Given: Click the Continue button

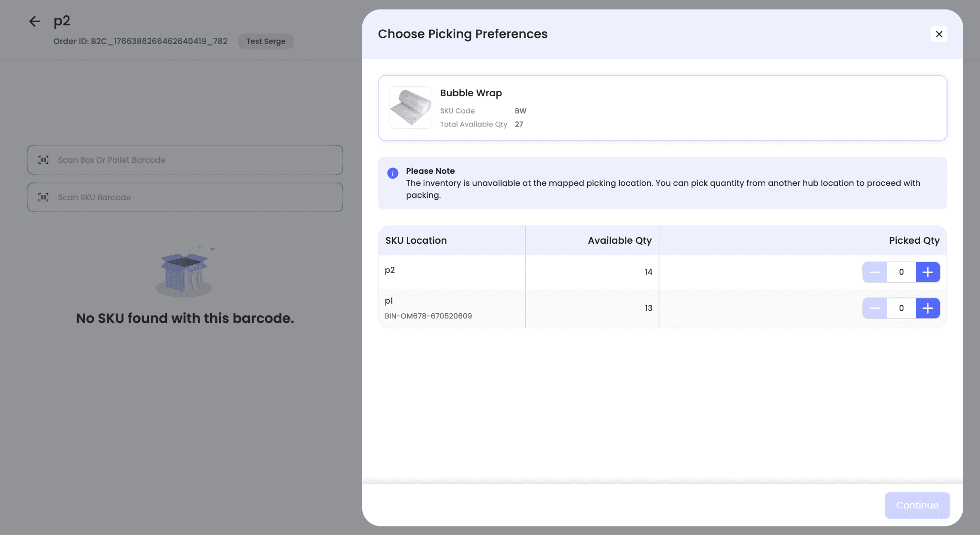Looking at the screenshot, I should pyautogui.click(x=917, y=505).
